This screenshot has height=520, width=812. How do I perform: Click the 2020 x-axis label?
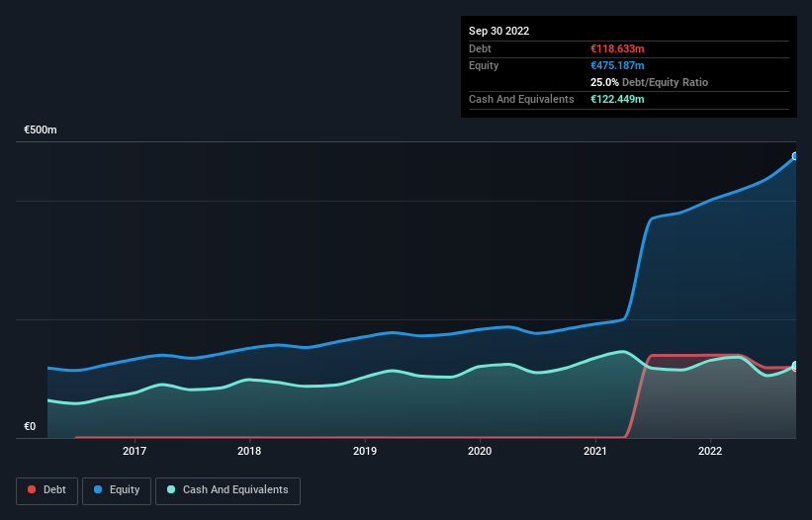[x=480, y=451]
